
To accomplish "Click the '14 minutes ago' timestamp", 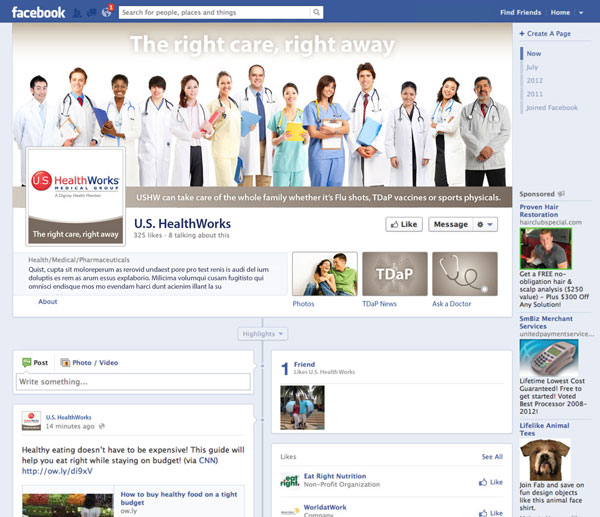I will coord(70,426).
